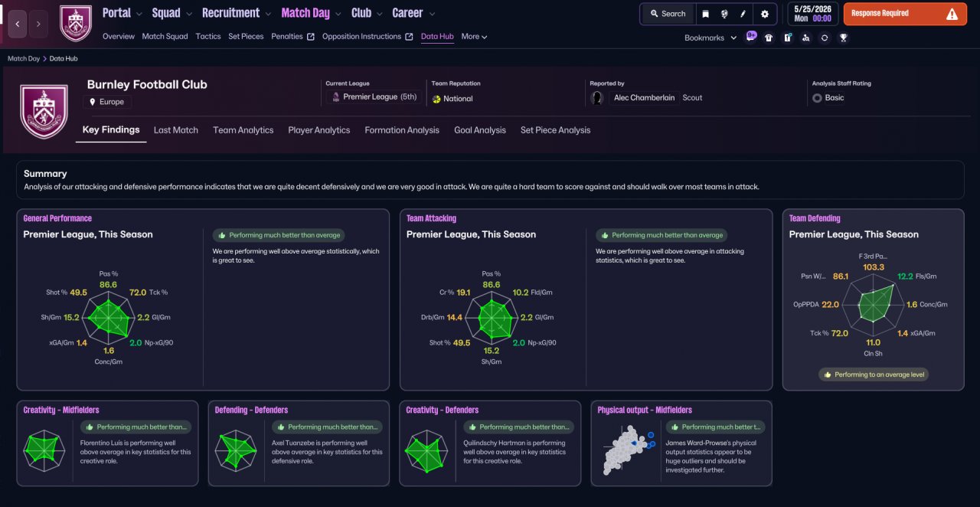Image resolution: width=980 pixels, height=507 pixels.
Task: Click the Burnley club crest in the top bar
Action: tap(75, 23)
